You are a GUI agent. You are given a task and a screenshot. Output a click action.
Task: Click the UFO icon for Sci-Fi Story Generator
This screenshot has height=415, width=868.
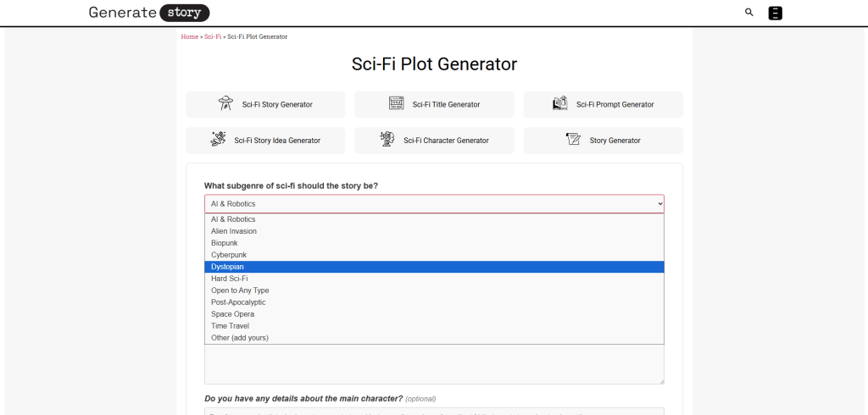pos(225,104)
